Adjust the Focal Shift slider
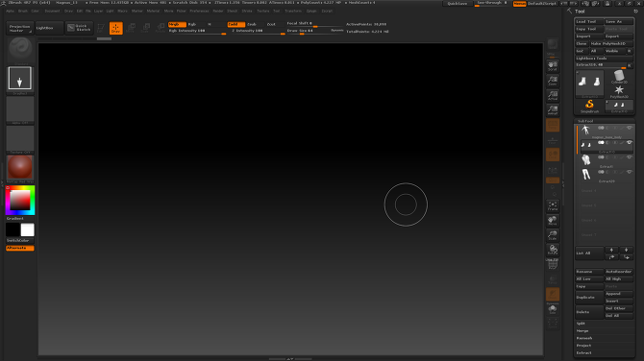 (x=314, y=24)
